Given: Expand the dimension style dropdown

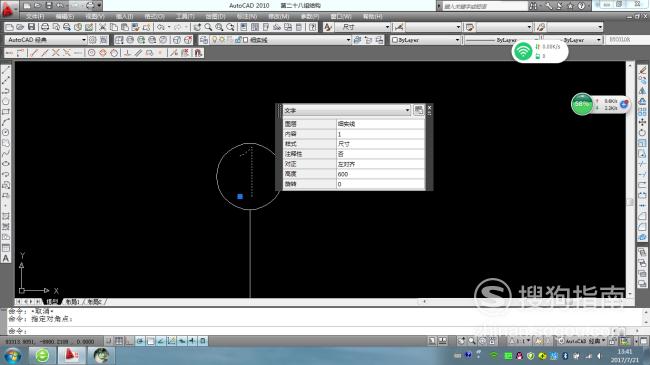Looking at the screenshot, I should [x=458, y=27].
